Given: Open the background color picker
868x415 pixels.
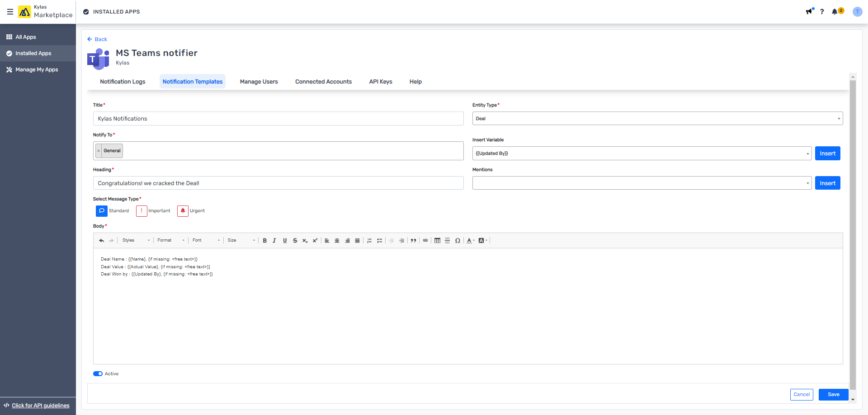Looking at the screenshot, I should coord(483,241).
